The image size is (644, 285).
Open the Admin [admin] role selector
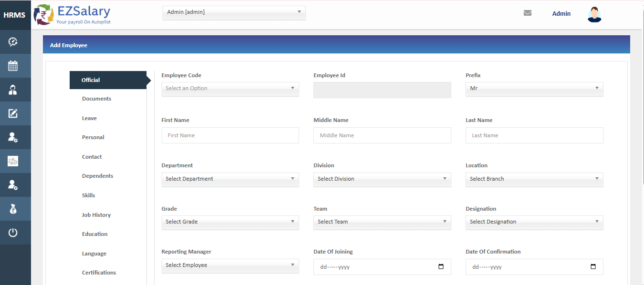pos(233,12)
